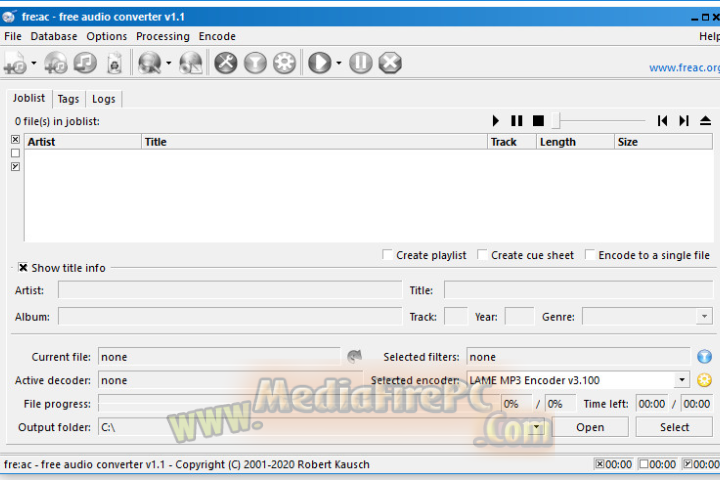The height and width of the screenshot is (480, 720).
Task: Click the File progress bar
Action: pos(299,404)
